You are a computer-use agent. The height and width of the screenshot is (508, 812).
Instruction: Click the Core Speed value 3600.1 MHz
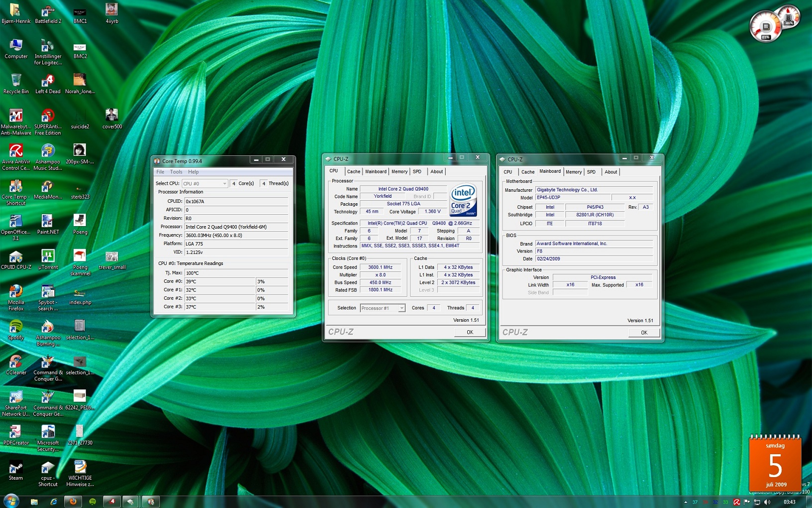[381, 267]
